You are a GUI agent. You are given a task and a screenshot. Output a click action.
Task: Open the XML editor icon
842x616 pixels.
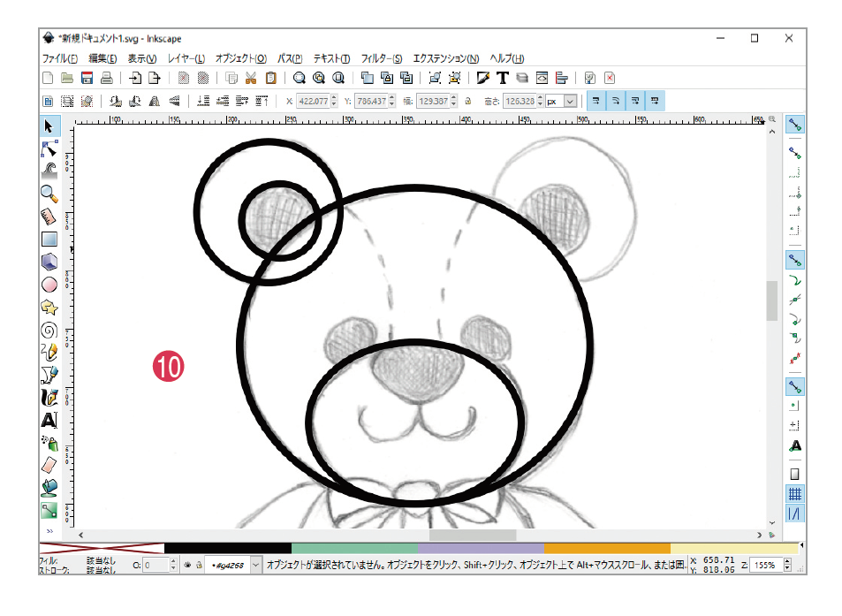542,78
